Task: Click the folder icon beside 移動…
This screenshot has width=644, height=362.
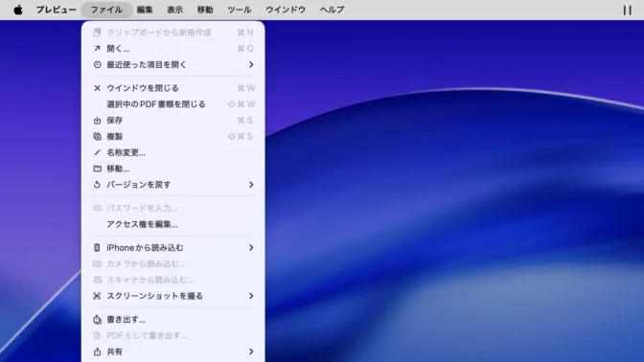Action: pos(97,169)
